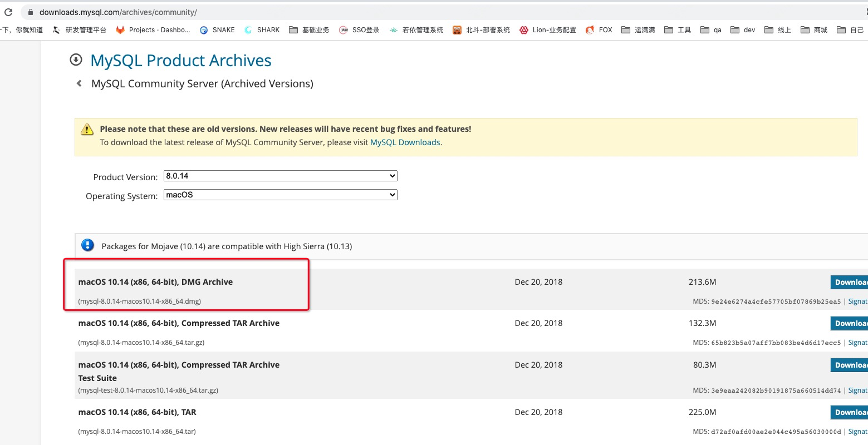Download the 132.3M Compressed TAR Archive
868x445 pixels.
pos(849,323)
